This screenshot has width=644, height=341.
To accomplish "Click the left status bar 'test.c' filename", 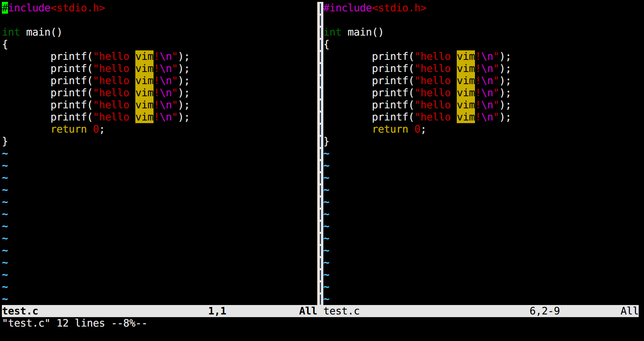I will [x=20, y=311].
